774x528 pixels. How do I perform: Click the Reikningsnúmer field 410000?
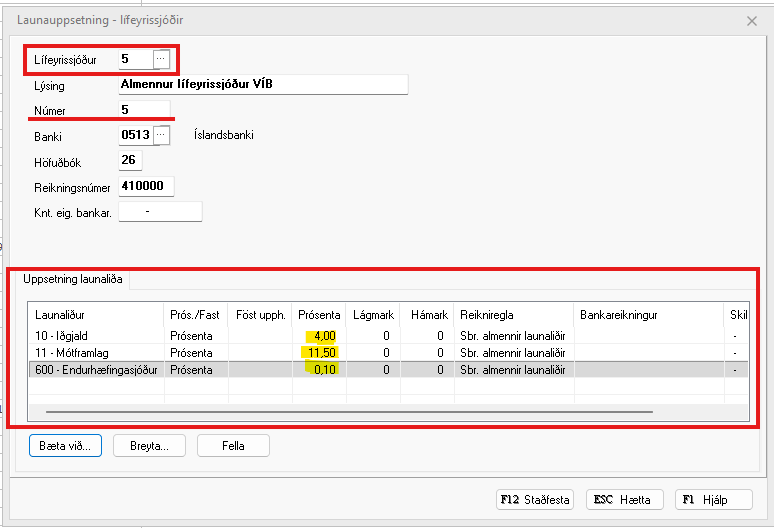(x=147, y=186)
